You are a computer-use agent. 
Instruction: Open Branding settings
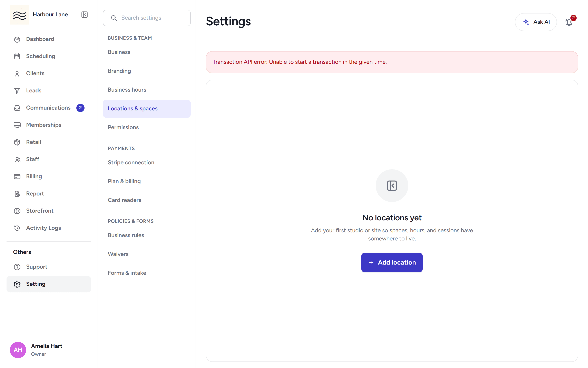[147, 71]
